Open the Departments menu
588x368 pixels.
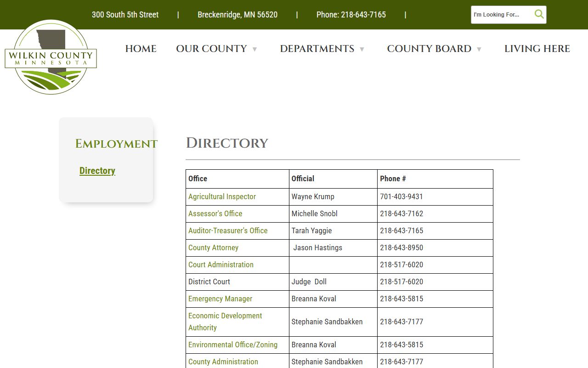[x=317, y=49]
